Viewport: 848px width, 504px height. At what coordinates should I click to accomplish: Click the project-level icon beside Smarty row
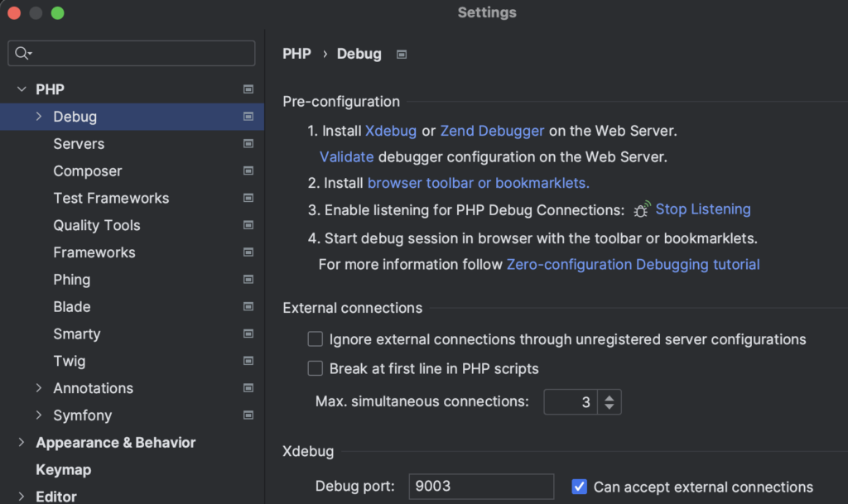point(248,334)
